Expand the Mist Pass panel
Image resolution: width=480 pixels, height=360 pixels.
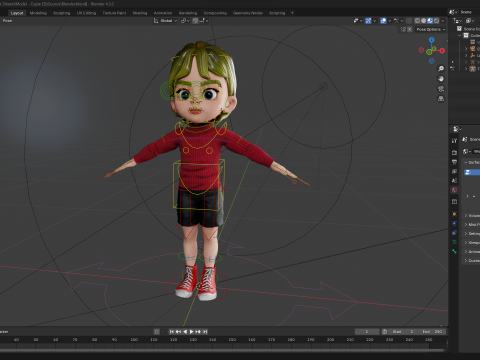pos(472,224)
